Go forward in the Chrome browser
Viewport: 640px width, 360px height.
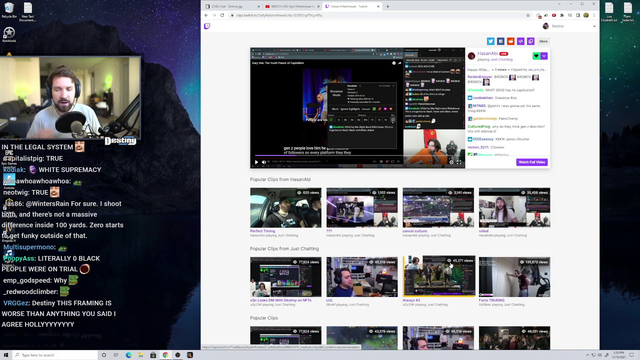[214, 15]
